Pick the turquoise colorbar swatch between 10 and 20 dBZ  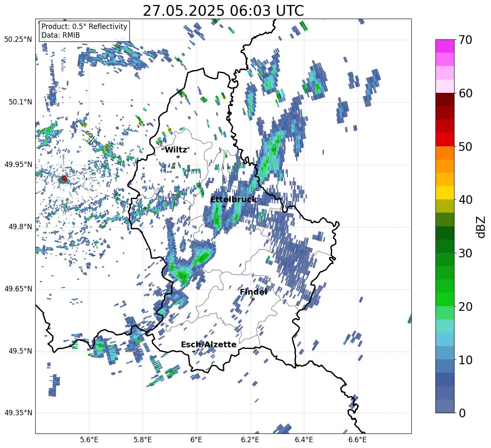click(445, 326)
